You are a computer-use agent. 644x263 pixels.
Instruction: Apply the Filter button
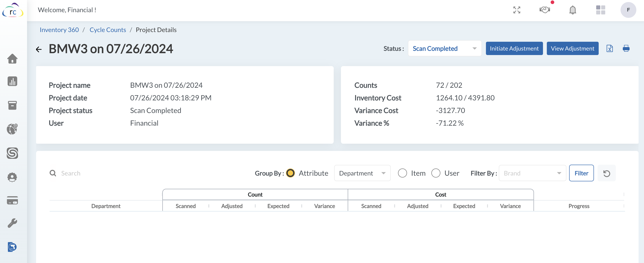point(581,173)
